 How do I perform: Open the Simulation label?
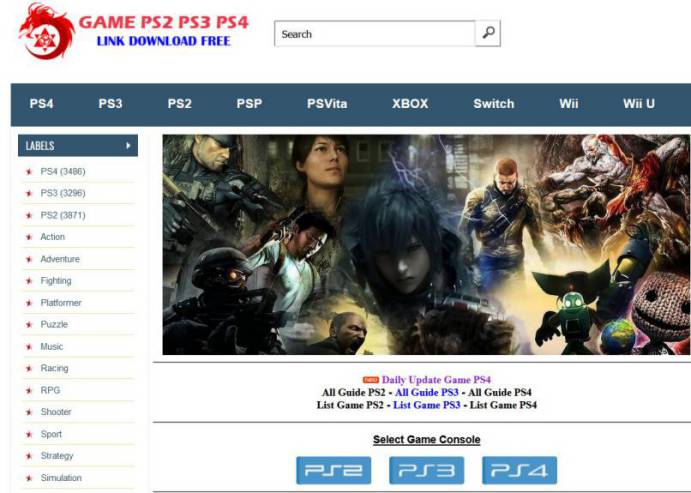point(61,478)
